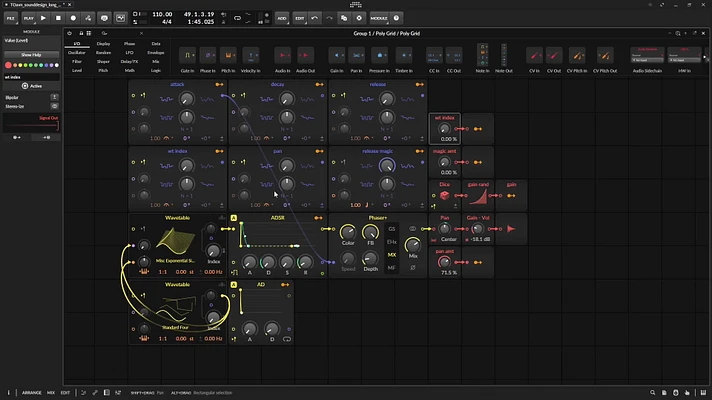Expand module palette with right arrow
712x400 pixels.
pyautogui.click(x=704, y=57)
